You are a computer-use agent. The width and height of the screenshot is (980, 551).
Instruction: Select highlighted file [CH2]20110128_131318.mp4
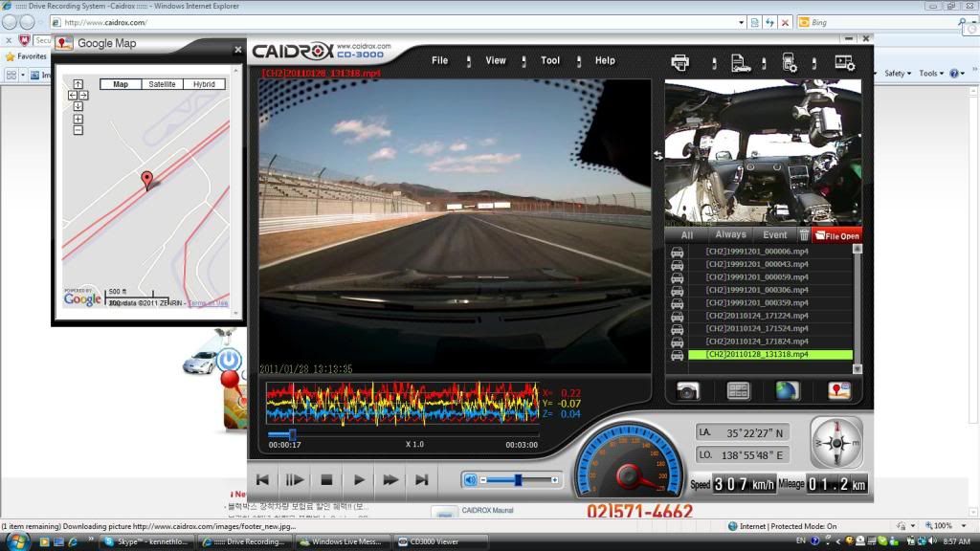(x=770, y=354)
